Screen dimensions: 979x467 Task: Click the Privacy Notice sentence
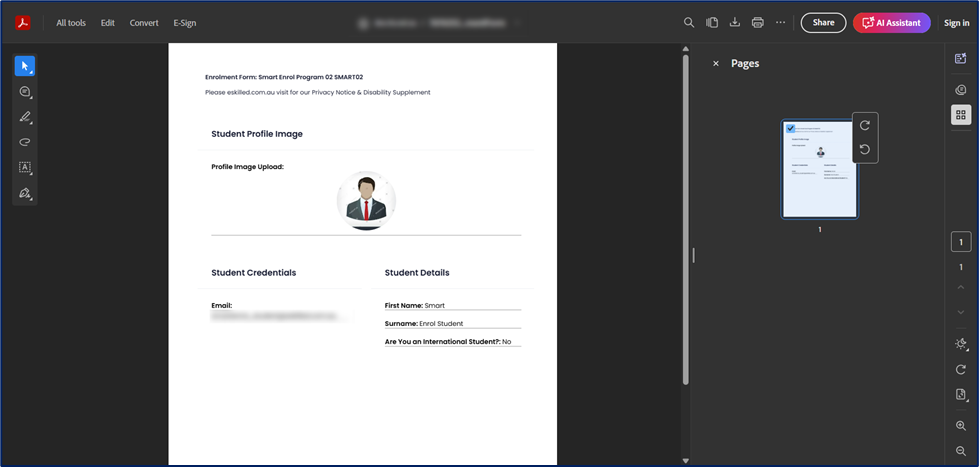coord(317,92)
